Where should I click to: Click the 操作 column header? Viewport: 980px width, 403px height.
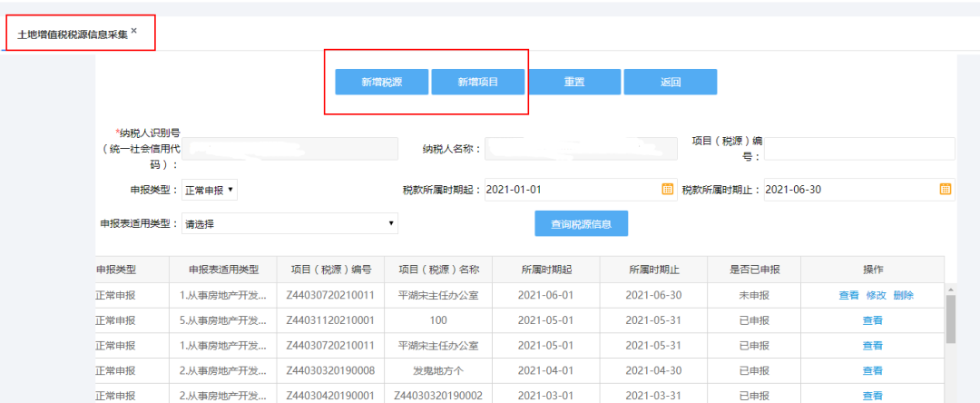coord(873,270)
